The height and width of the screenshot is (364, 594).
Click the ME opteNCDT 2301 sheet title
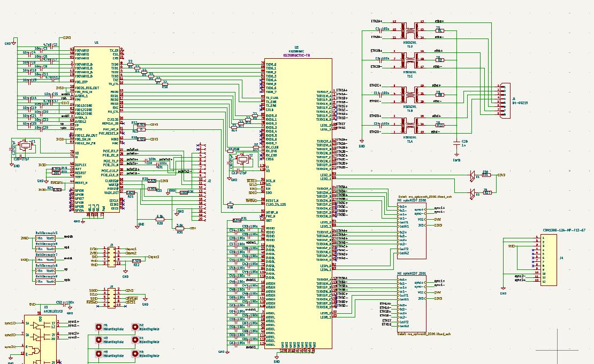(412, 273)
